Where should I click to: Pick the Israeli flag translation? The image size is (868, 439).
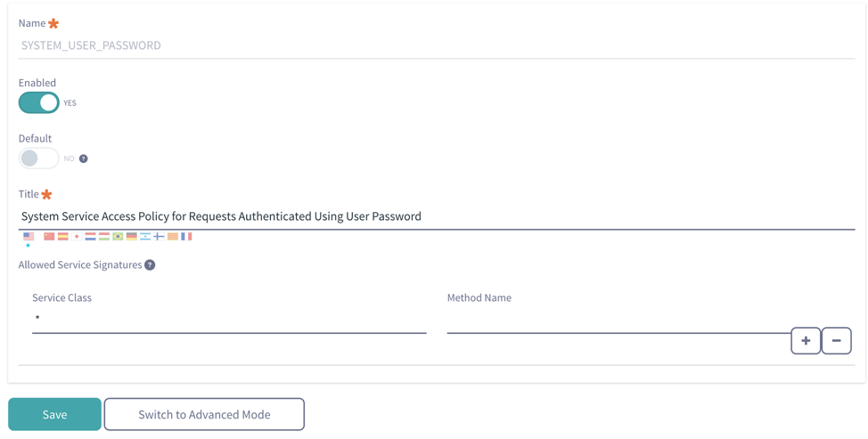[x=145, y=237]
